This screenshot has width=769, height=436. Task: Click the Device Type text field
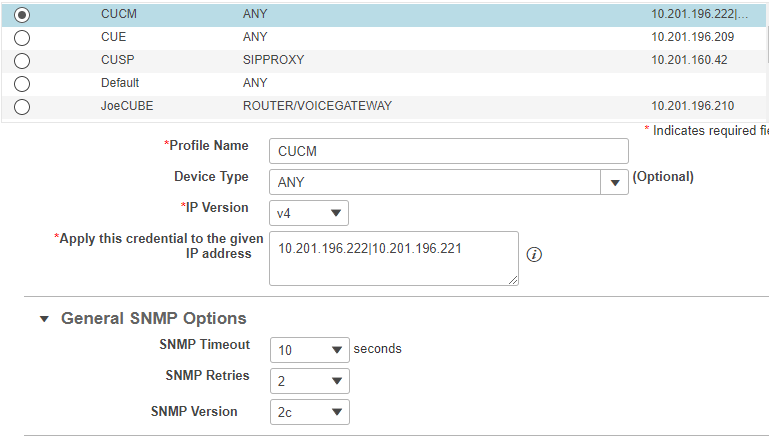point(434,183)
